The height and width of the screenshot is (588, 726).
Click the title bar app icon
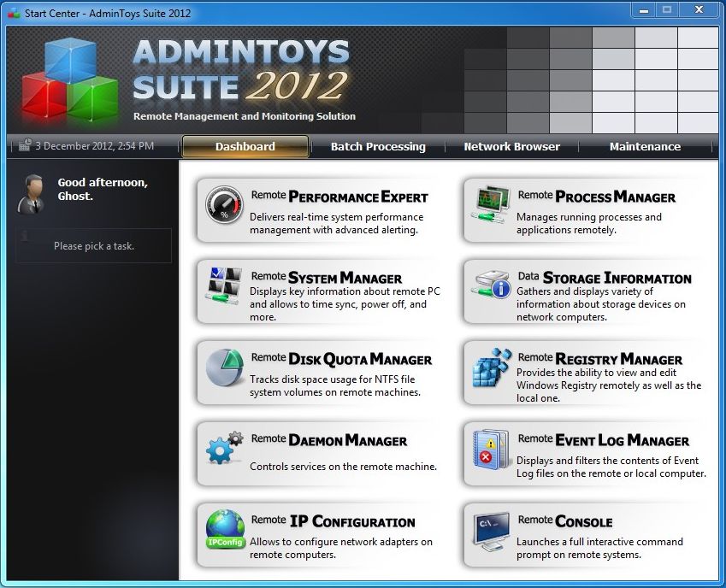pos(14,13)
